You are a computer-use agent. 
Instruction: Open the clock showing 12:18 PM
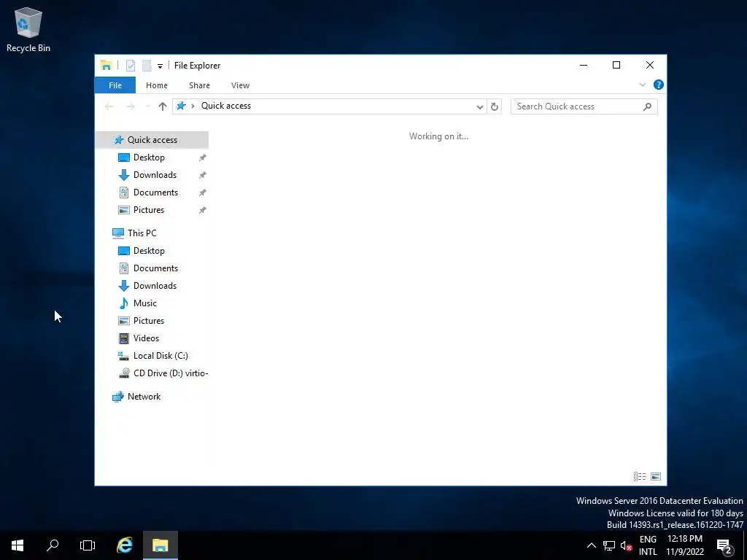(x=685, y=545)
